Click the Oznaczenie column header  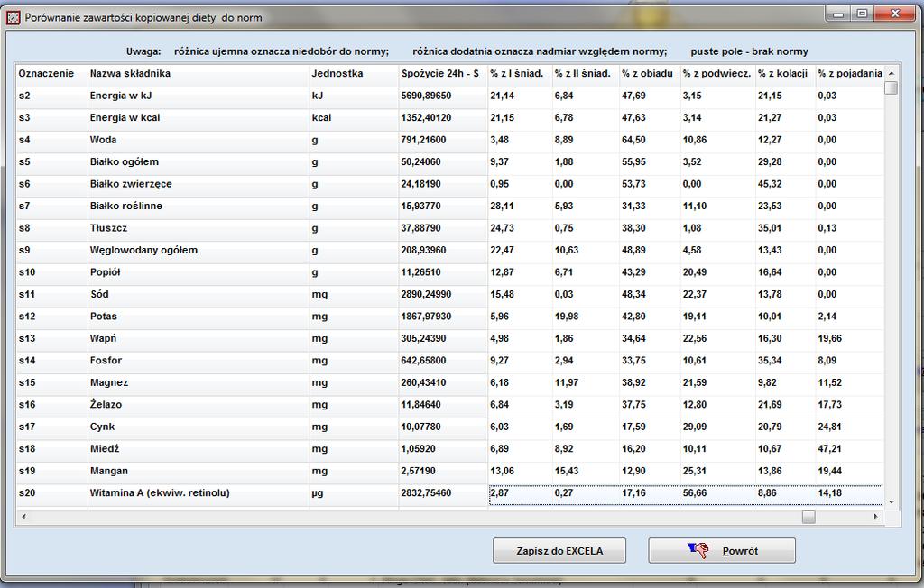pyautogui.click(x=51, y=74)
